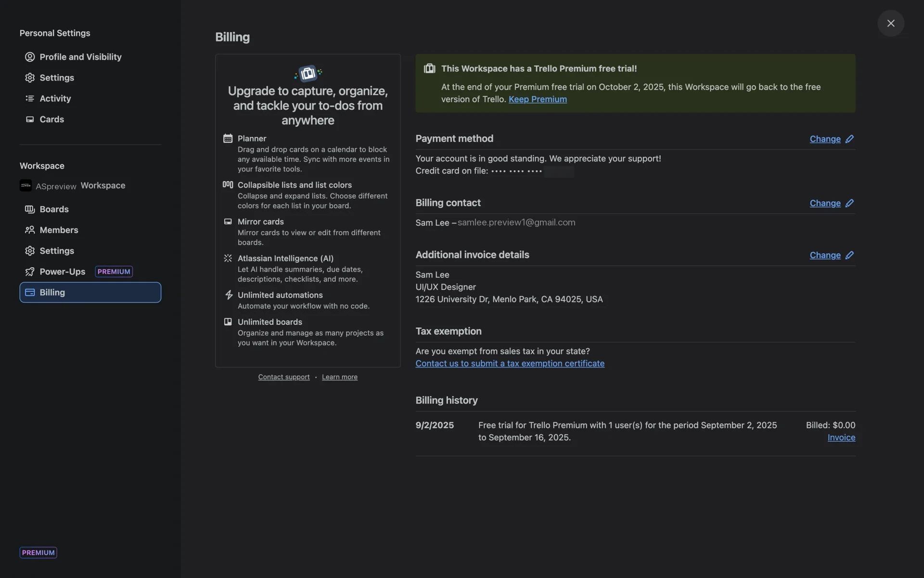Click the Billing history heading
Image resolution: width=924 pixels, height=578 pixels.
(x=447, y=400)
